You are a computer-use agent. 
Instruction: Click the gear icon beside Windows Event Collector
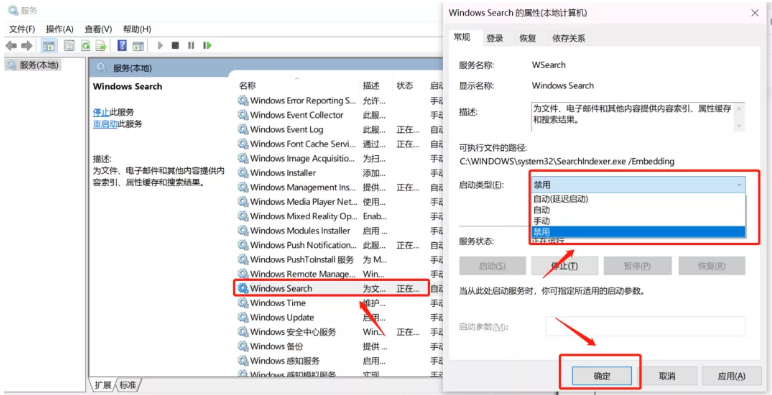coord(243,115)
